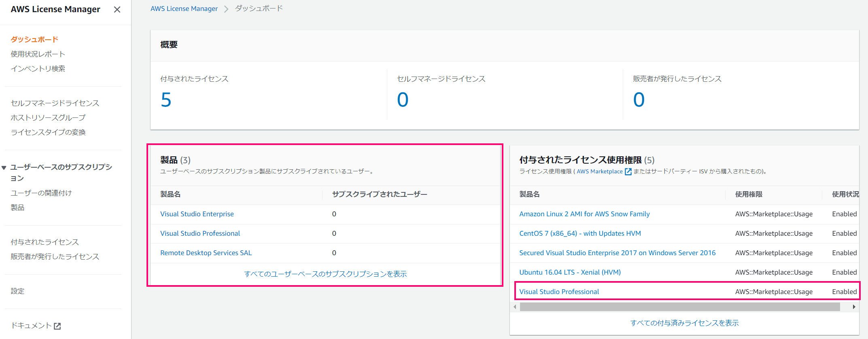Image resolution: width=868 pixels, height=339 pixels.
Task: Click the サブスクライブされたユーザー column header
Action: tap(380, 194)
